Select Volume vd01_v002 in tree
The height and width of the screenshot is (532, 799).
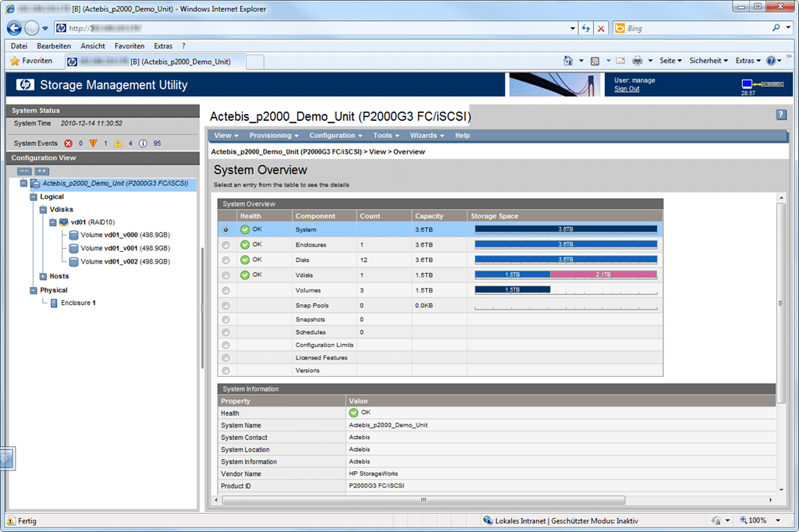[x=125, y=261]
